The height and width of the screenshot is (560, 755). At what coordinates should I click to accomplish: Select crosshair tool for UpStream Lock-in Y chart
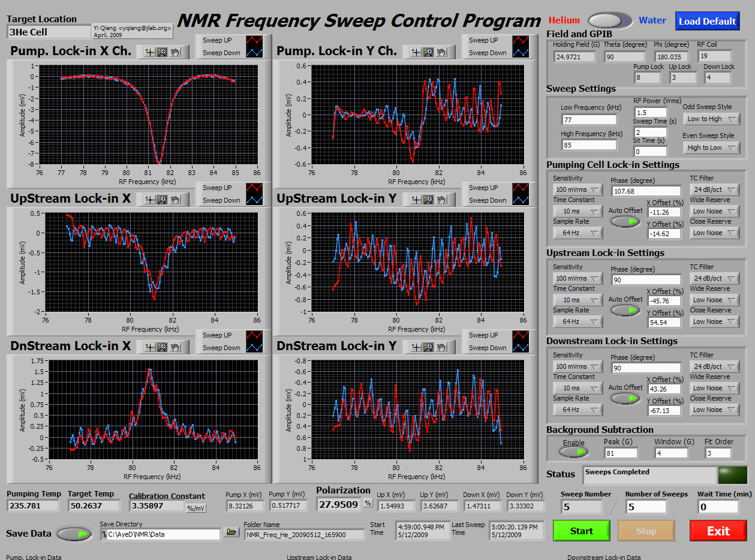[415, 200]
